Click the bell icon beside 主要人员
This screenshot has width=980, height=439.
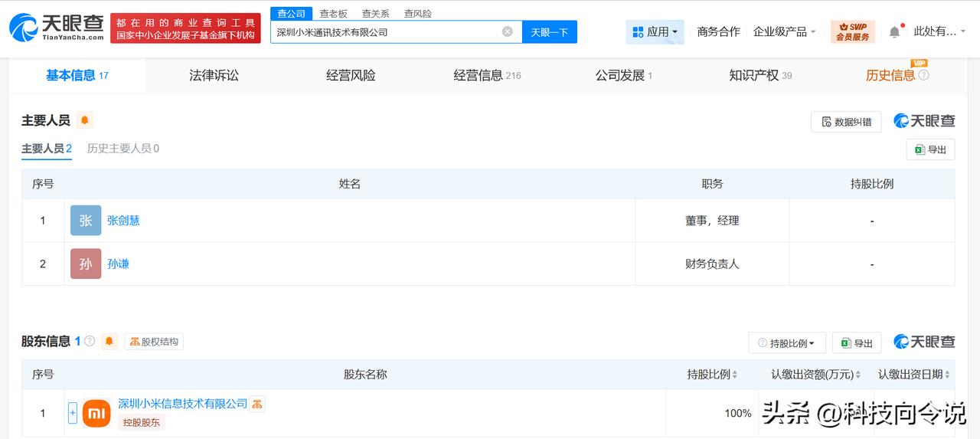[84, 120]
